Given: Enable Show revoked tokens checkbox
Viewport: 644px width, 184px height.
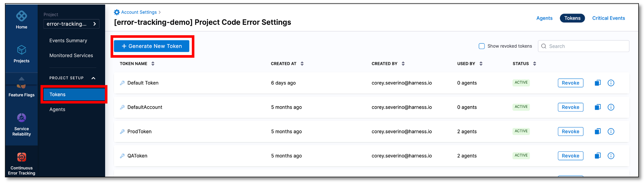Looking at the screenshot, I should click(481, 46).
